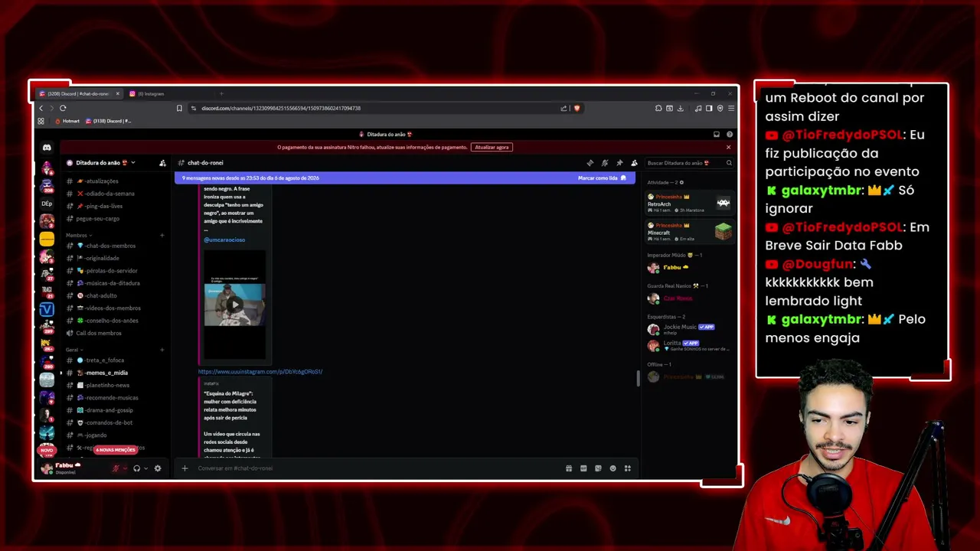Collapse the Geral channel category
This screenshot has height=551, width=980.
click(x=74, y=350)
